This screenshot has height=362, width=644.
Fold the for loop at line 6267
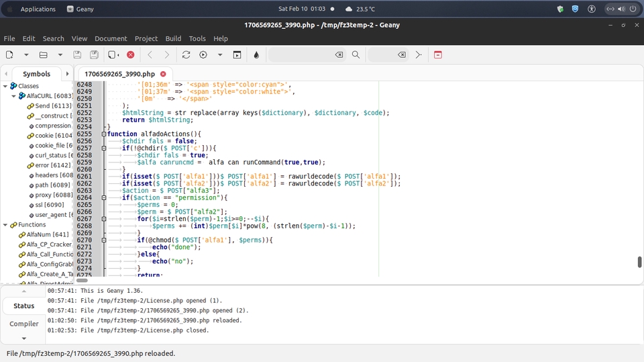pos(104,219)
